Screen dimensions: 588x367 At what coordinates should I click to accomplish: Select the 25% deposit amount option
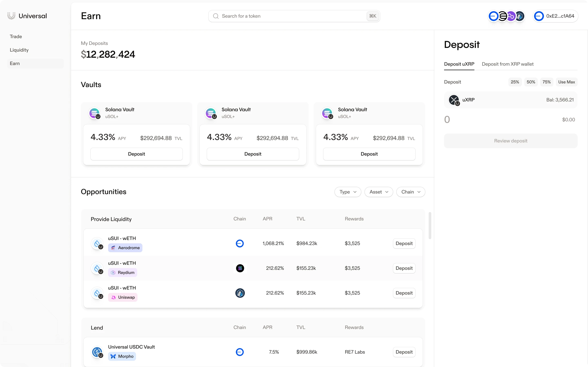coord(515,82)
